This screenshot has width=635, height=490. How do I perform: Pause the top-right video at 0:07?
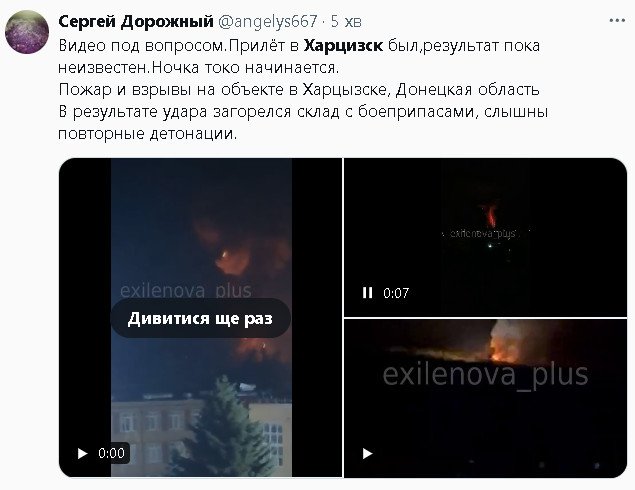(367, 292)
